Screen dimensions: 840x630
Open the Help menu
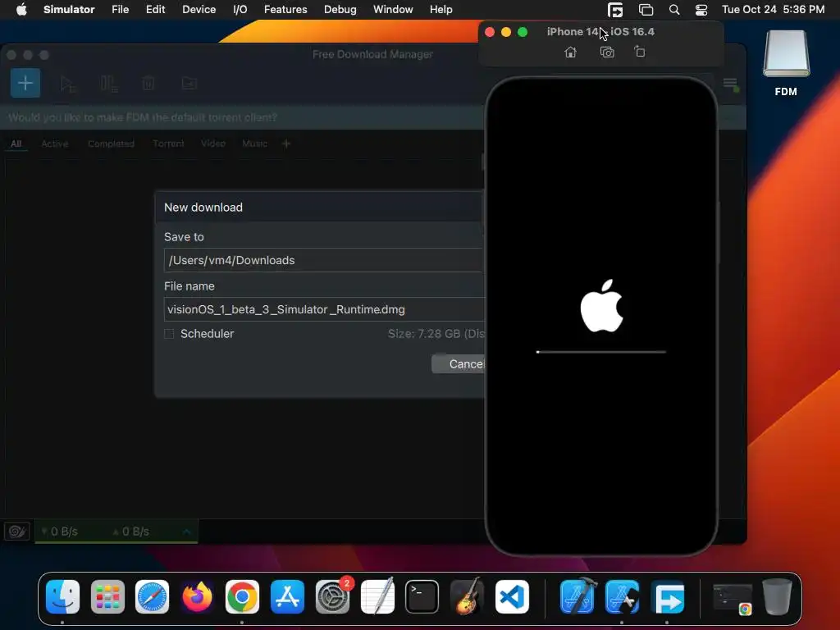[441, 10]
